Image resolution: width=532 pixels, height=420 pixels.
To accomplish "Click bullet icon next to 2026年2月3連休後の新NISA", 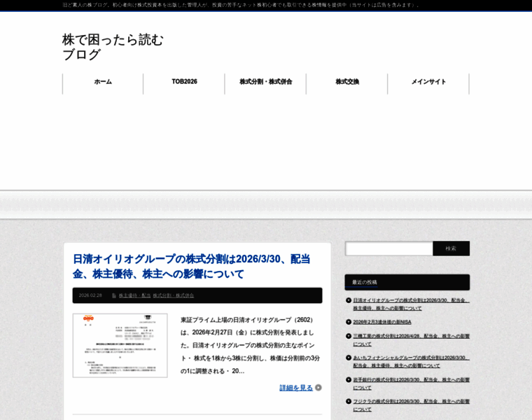I will pyautogui.click(x=349, y=322).
